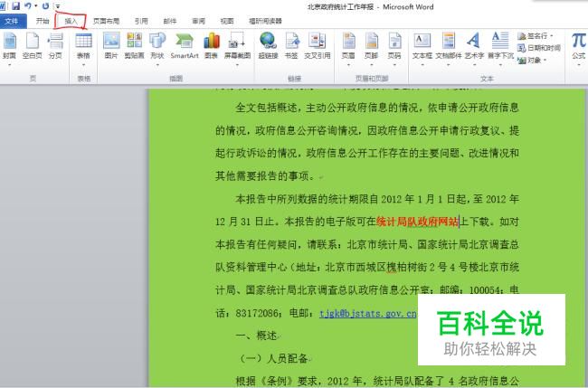The height and width of the screenshot is (388, 588).
Task: Click the 公式 (Equation) pi icon
Action: [x=579, y=41]
